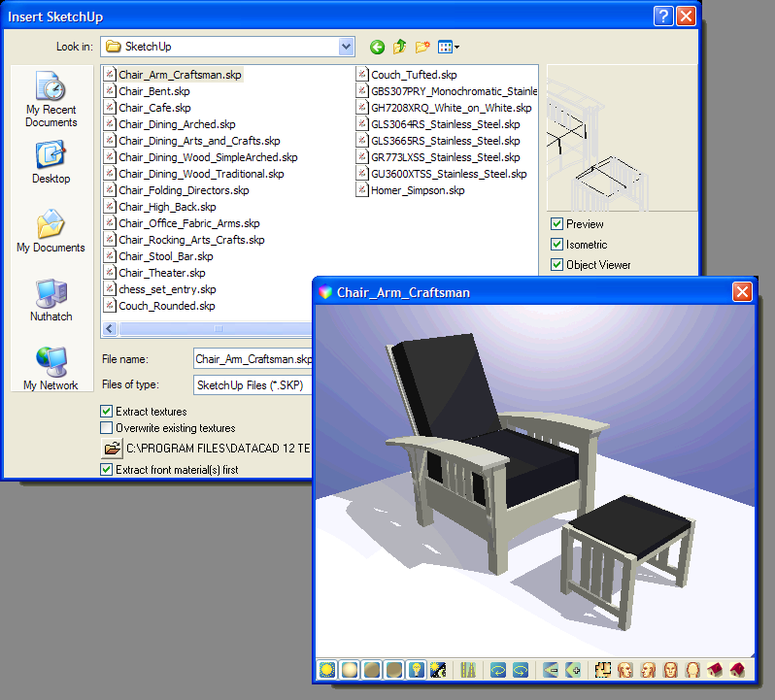This screenshot has height=700, width=775.
Task: Click the road perspective icon
Action: [x=468, y=670]
